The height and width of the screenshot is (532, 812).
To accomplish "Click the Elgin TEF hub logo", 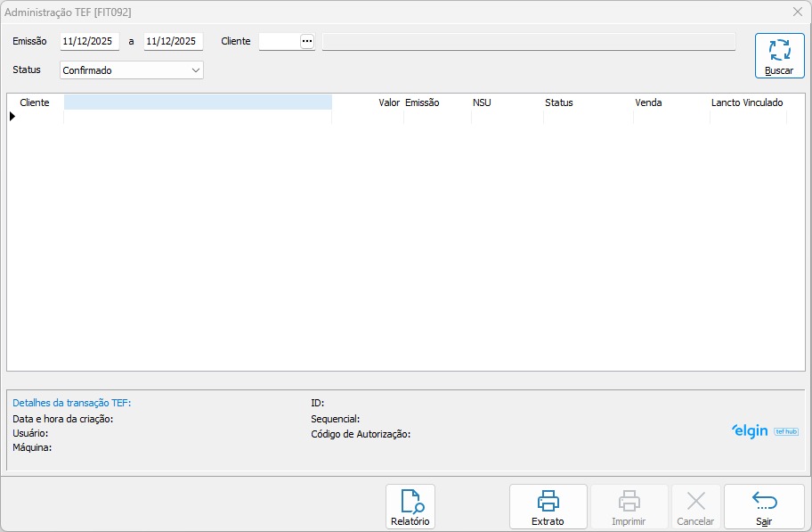I will click(x=764, y=430).
